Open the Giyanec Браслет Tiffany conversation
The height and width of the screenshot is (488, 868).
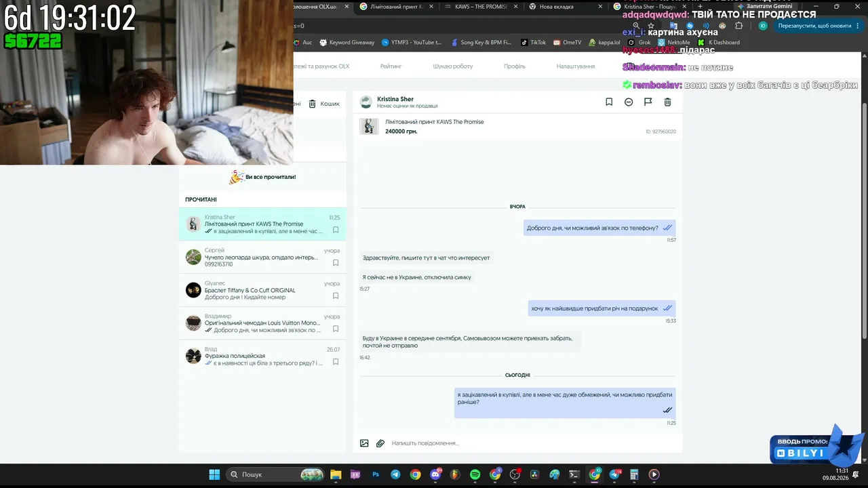(x=262, y=290)
